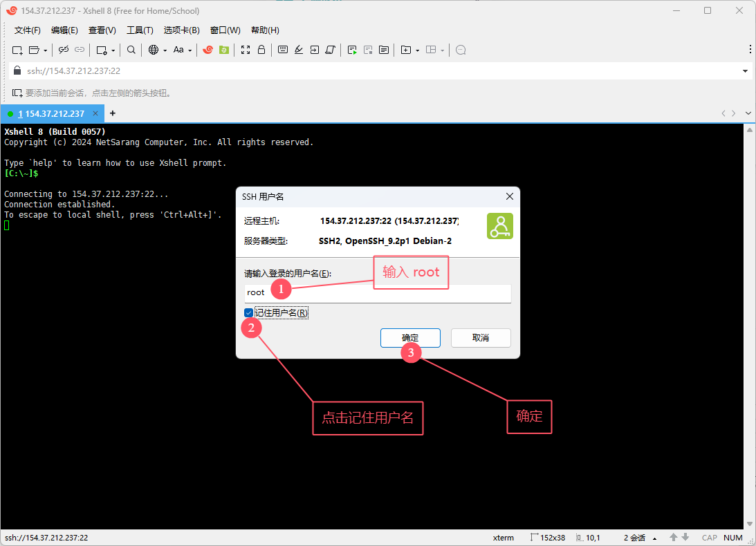
Task: Add a new tab with plus button
Action: (x=112, y=113)
